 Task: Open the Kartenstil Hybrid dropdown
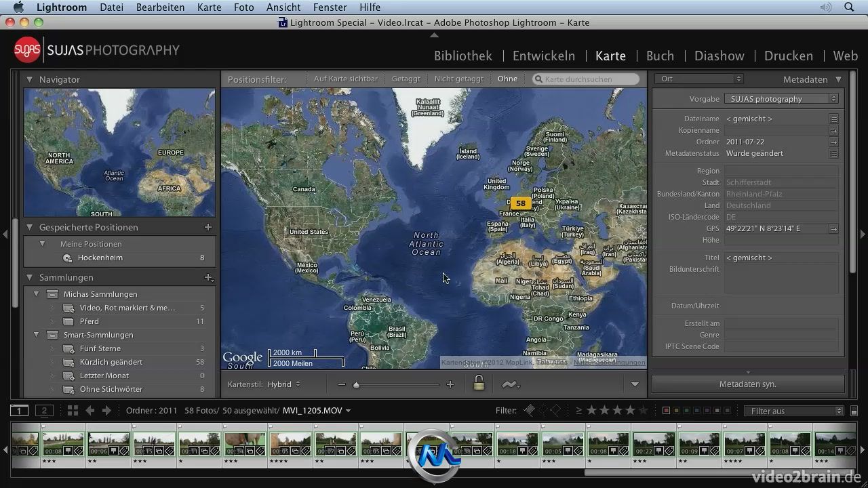click(284, 384)
